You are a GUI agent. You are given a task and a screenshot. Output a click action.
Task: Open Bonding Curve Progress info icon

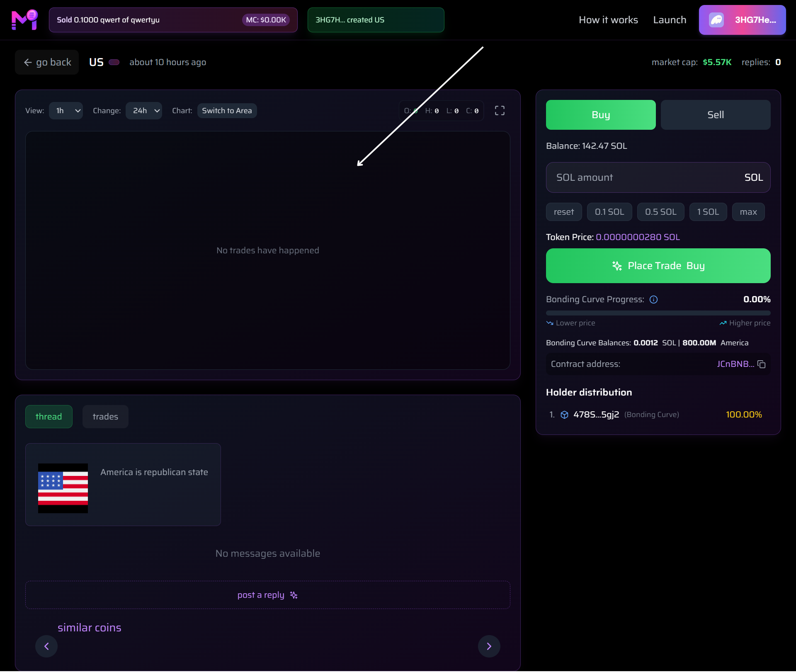click(x=654, y=300)
